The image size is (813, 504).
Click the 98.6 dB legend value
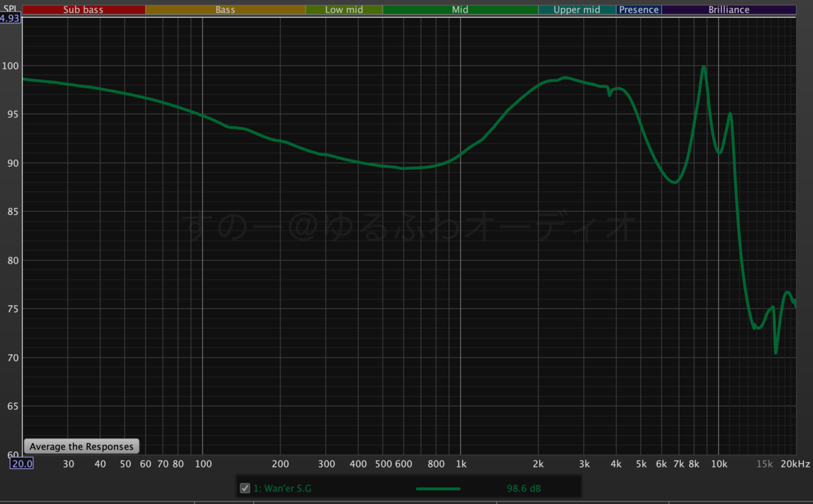click(x=524, y=488)
